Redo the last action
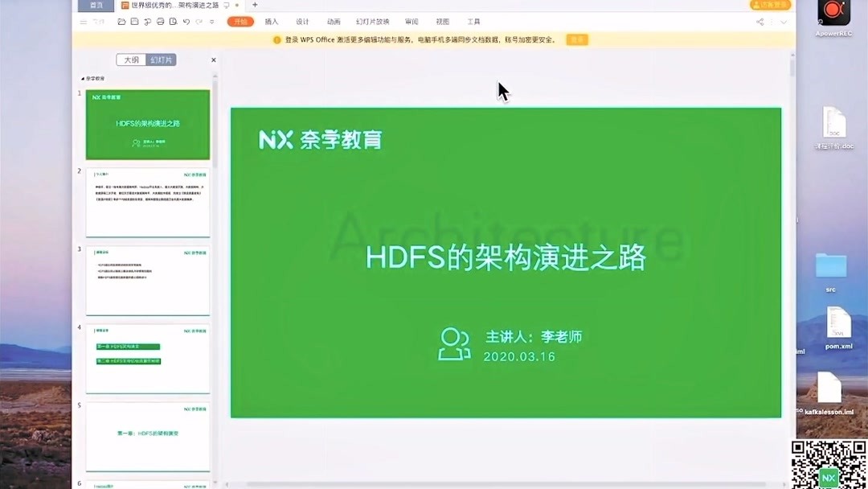Viewport: 868px width, 489px height. pyautogui.click(x=199, y=23)
